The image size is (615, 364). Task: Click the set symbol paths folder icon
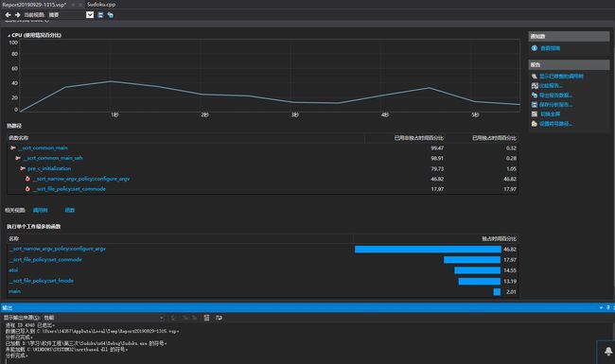click(x=535, y=124)
